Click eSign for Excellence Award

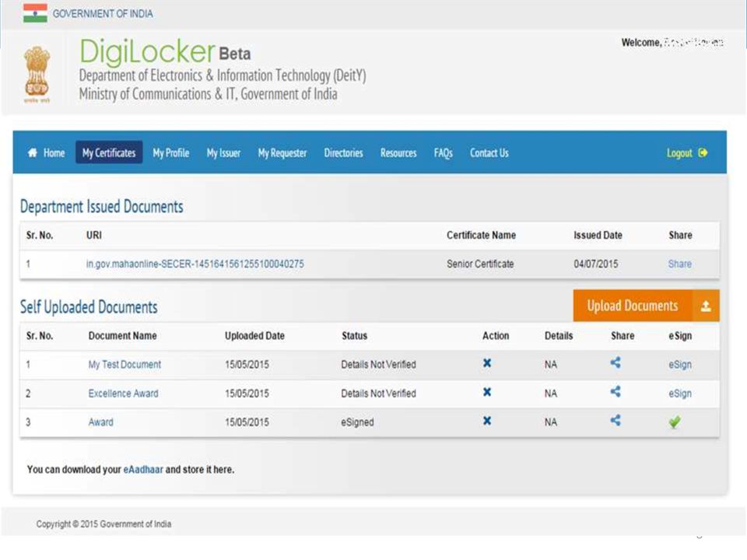[680, 394]
